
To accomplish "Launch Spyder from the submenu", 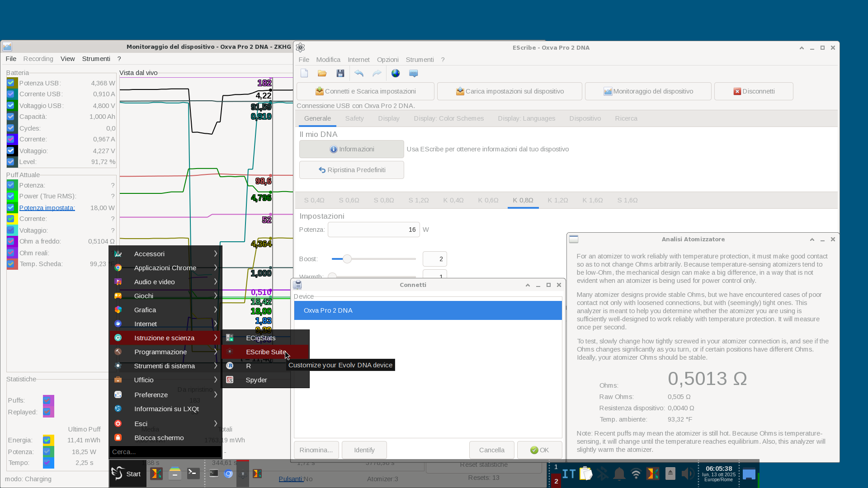I will [256, 380].
